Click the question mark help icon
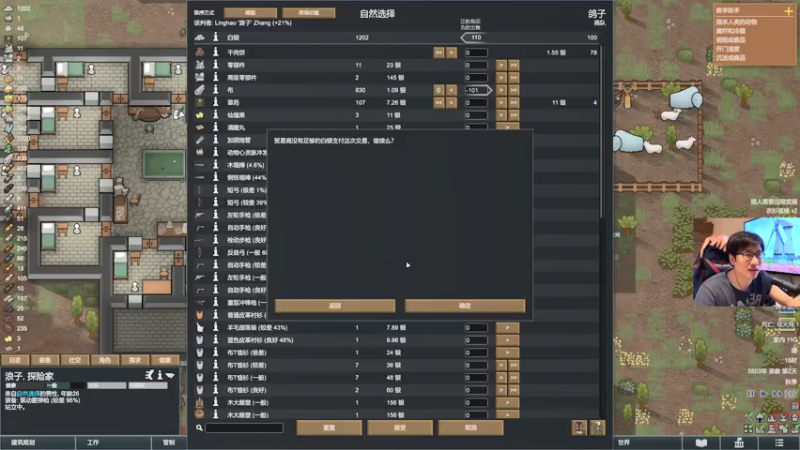This screenshot has height=450, width=800. pyautogui.click(x=598, y=428)
